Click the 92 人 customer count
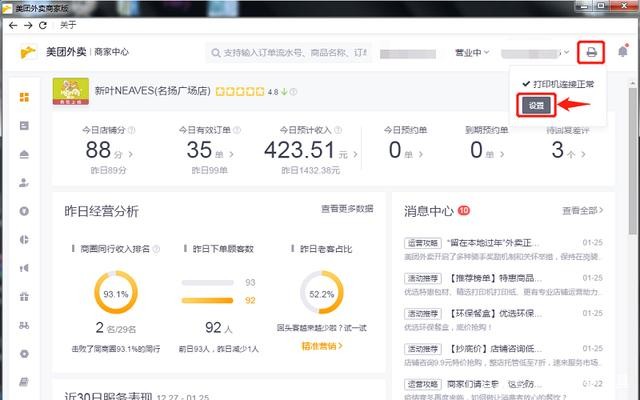640x400 pixels. click(x=218, y=327)
